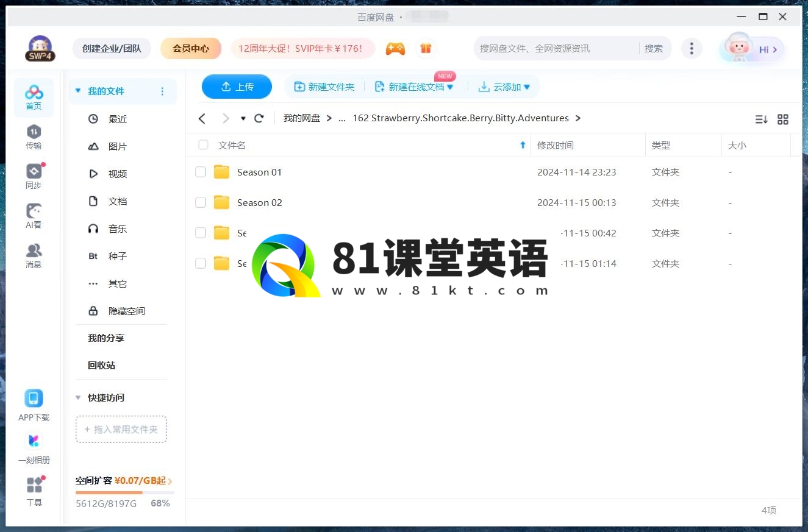Click the 空间扩容 ¥0.07/GB link
808x532 pixels.
coord(124,481)
